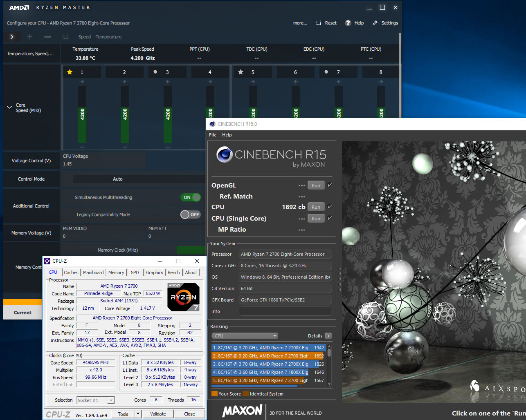Select the silver star on core 5
Image resolution: width=526 pixels, height=420 pixels.
(x=241, y=72)
